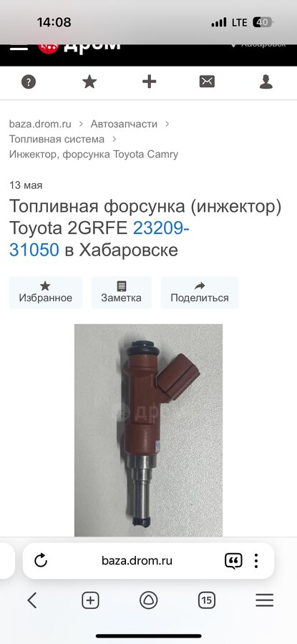
Task: Open the three-dot page options menu
Action: click(256, 560)
